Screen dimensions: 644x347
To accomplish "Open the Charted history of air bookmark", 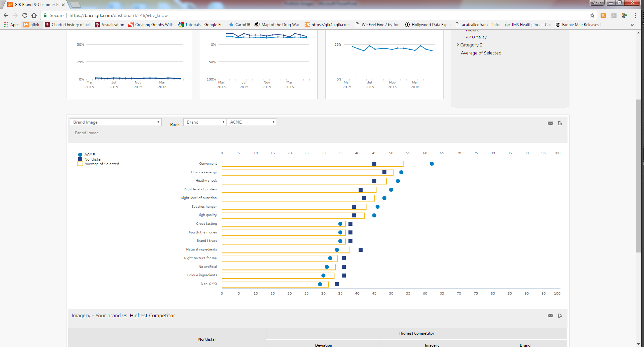I will 67,25.
